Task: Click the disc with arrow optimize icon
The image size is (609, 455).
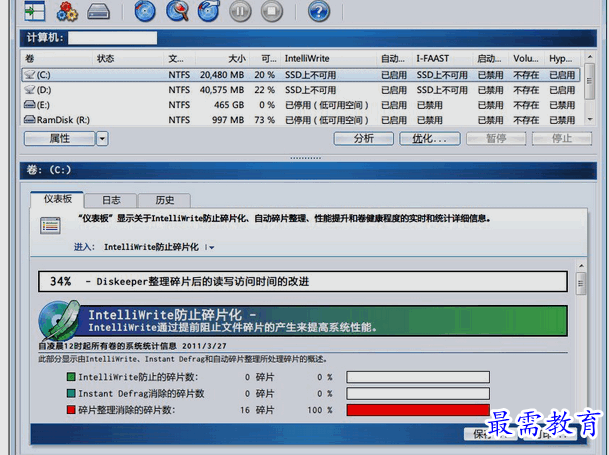Action: click(x=209, y=10)
